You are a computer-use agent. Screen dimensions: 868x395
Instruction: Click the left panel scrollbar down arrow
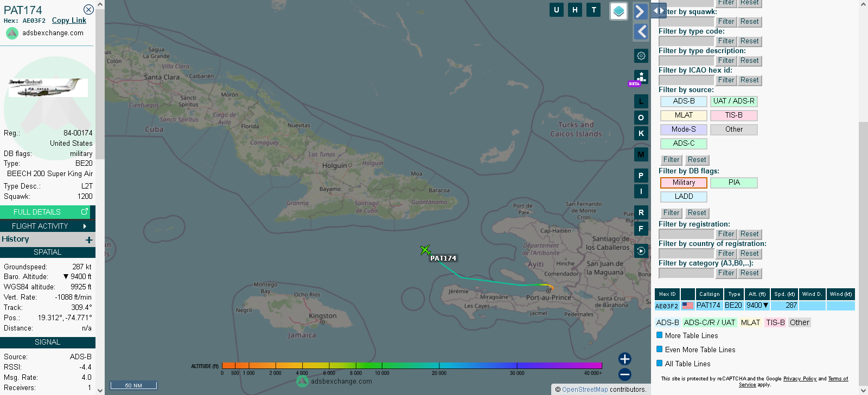100,390
